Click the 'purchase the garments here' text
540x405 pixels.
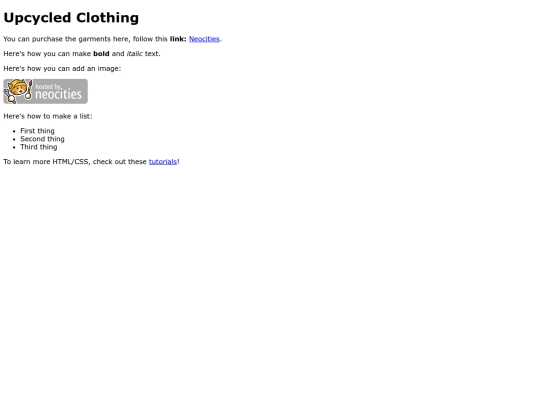pyautogui.click(x=80, y=39)
